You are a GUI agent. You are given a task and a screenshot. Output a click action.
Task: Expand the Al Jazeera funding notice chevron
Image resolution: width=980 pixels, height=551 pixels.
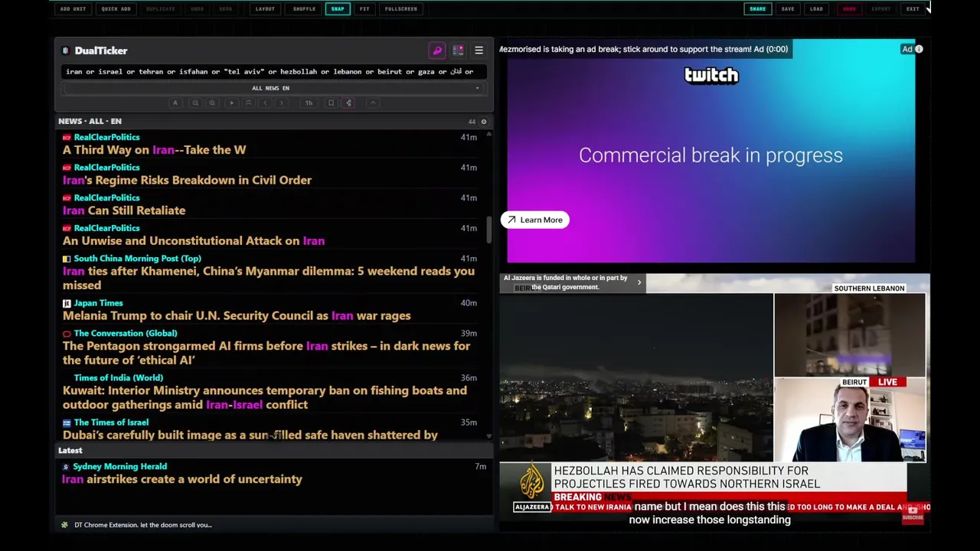pyautogui.click(x=639, y=282)
